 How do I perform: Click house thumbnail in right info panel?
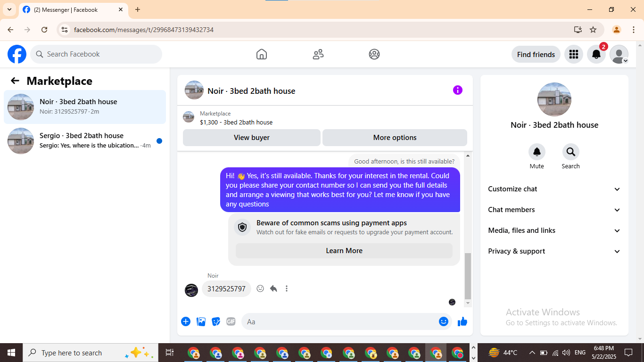tap(554, 99)
